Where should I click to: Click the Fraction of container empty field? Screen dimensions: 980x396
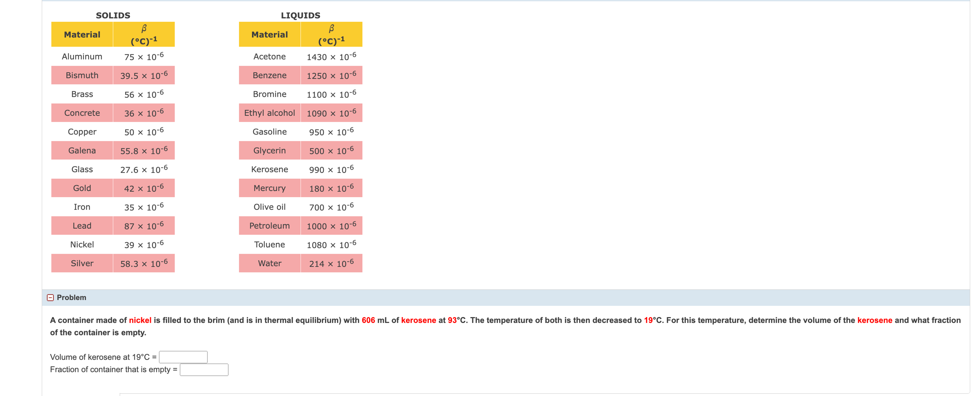click(x=204, y=369)
